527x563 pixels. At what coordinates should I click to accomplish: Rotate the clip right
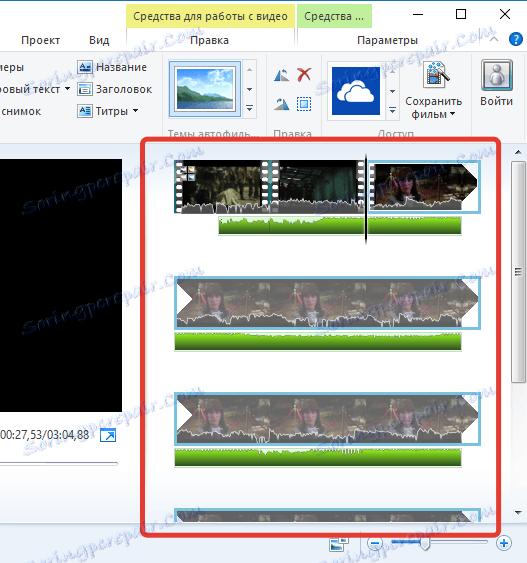tap(281, 104)
